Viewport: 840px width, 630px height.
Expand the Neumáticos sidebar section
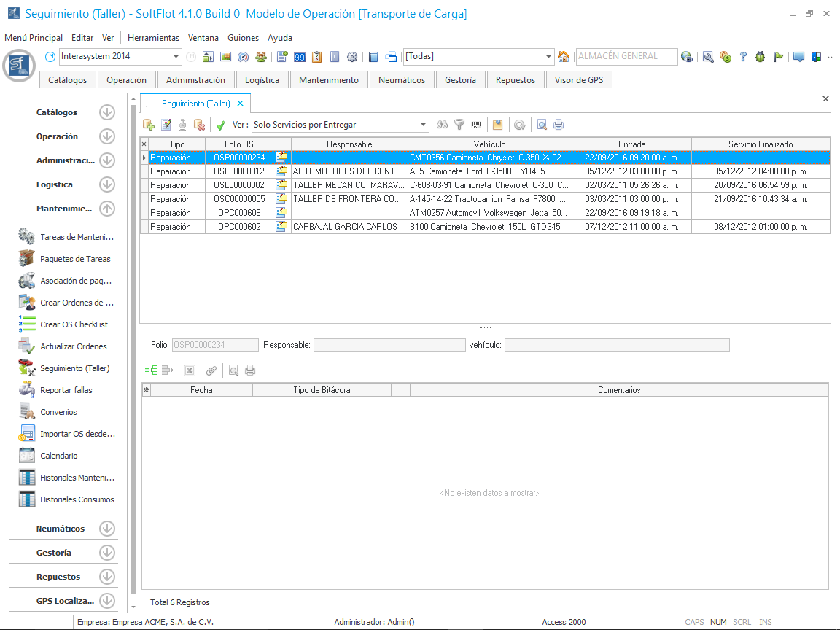coord(107,529)
